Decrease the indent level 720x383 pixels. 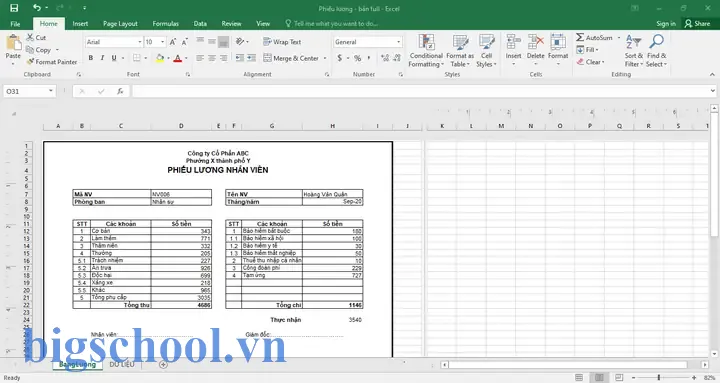(x=240, y=58)
